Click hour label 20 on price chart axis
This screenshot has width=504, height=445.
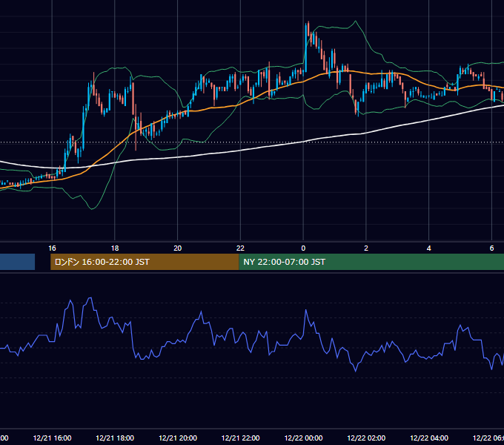tap(177, 248)
